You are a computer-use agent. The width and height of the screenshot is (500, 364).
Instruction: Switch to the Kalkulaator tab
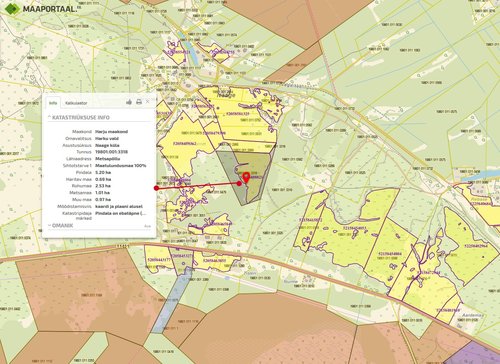point(76,103)
